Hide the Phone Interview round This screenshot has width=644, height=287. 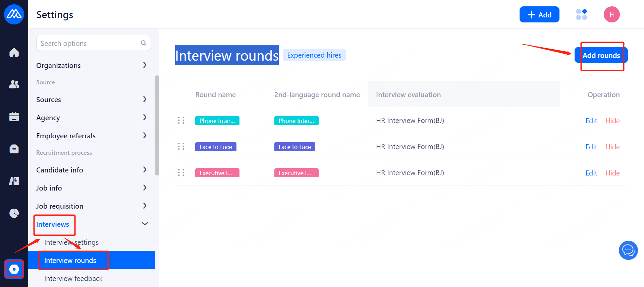pyautogui.click(x=612, y=121)
